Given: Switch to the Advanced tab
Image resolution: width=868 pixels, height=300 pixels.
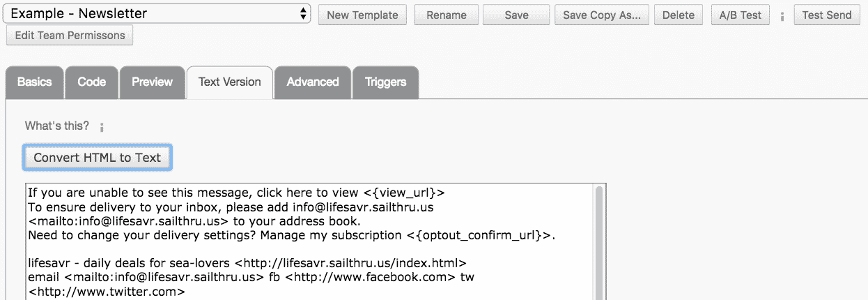Looking at the screenshot, I should tap(313, 82).
